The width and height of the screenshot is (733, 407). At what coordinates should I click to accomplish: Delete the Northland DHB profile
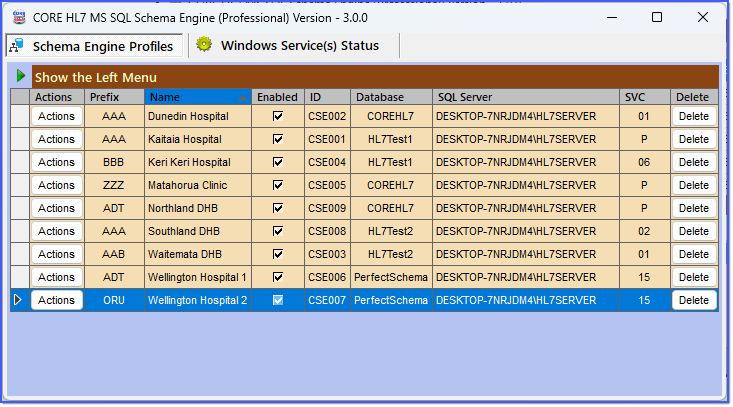click(694, 208)
